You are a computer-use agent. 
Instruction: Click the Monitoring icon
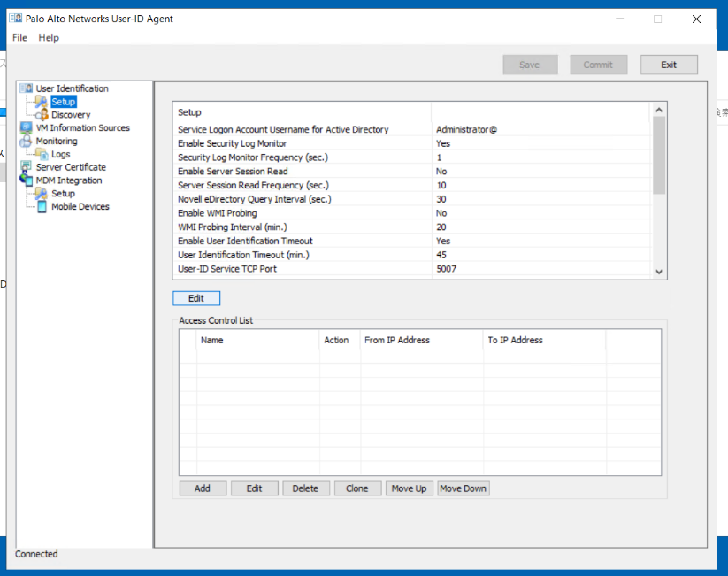(26, 141)
